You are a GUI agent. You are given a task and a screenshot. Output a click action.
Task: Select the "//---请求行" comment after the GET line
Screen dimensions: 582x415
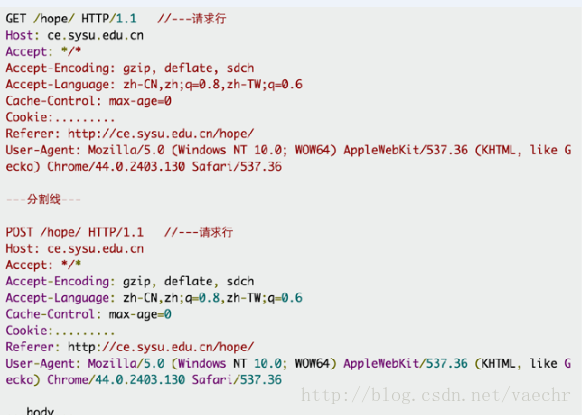[x=192, y=19]
